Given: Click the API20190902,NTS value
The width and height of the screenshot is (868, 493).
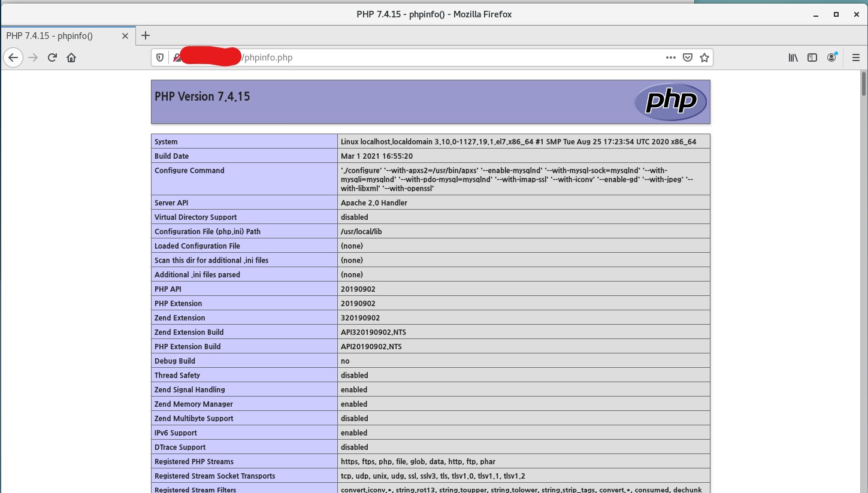Looking at the screenshot, I should [371, 347].
